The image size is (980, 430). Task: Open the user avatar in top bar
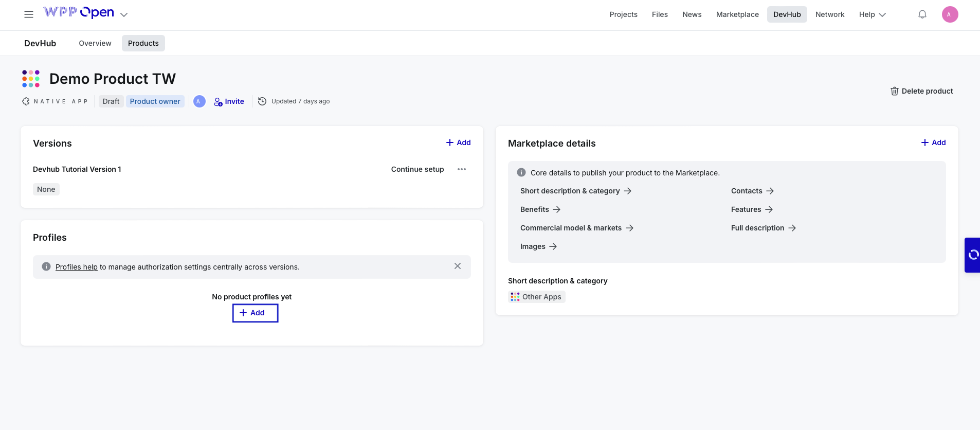pyautogui.click(x=949, y=14)
